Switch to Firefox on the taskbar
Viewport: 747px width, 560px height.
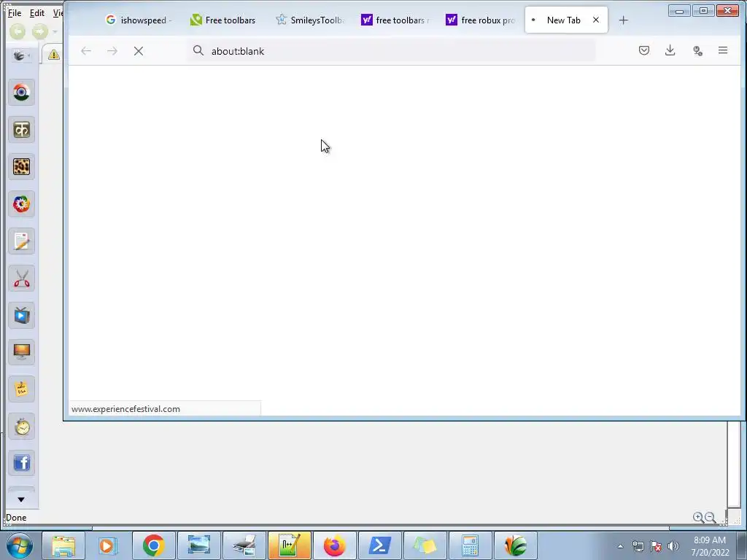[334, 545]
